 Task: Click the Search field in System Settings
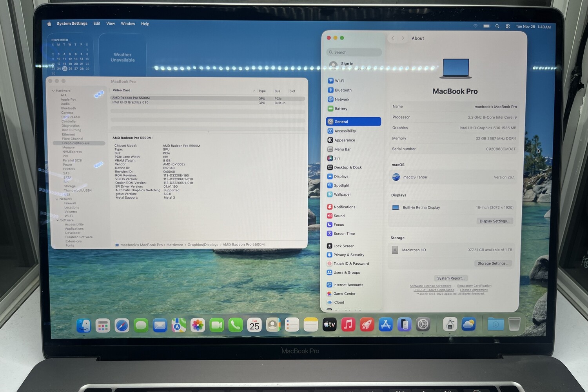click(354, 52)
